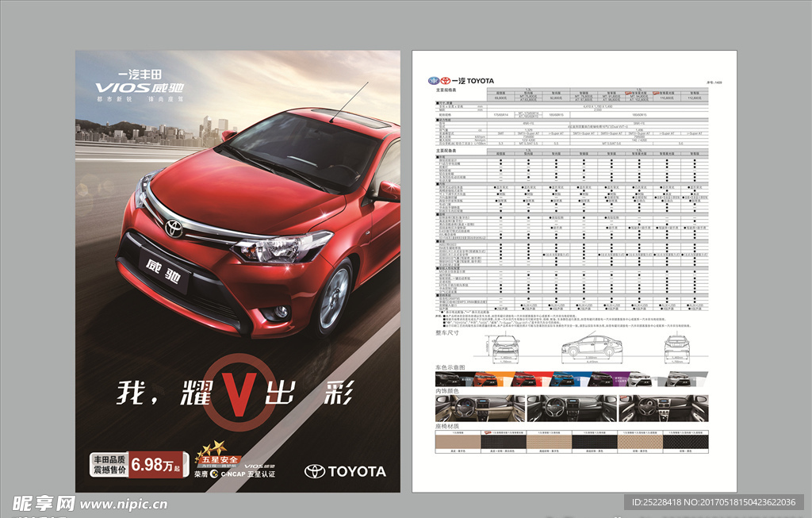Select the middle dark interior photo
This screenshot has height=518, width=812.
click(x=572, y=409)
